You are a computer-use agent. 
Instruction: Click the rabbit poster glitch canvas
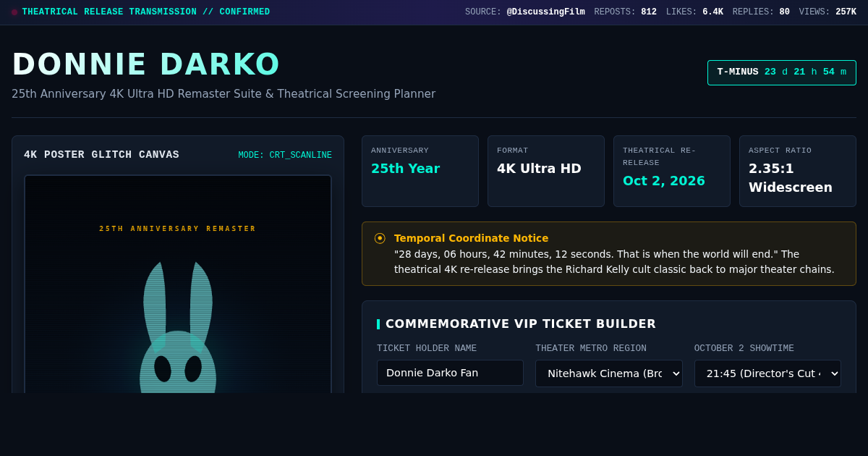178,284
